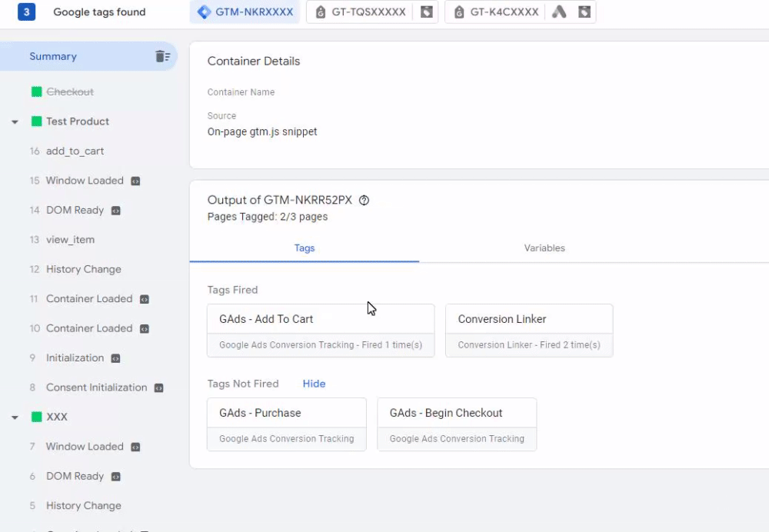The height and width of the screenshot is (532, 769).
Task: Click the green square beside Checkout
Action: coord(36,91)
